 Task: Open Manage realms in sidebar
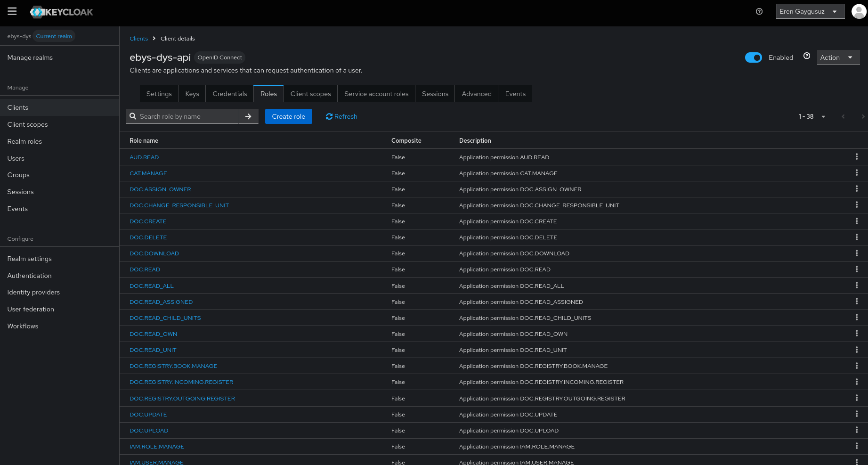click(x=59, y=57)
